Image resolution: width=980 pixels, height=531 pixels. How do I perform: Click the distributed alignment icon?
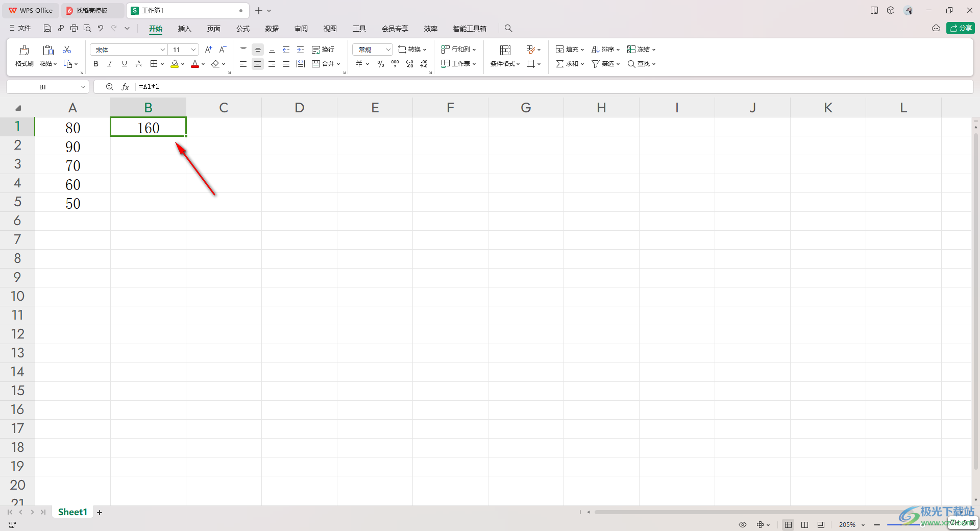click(301, 64)
